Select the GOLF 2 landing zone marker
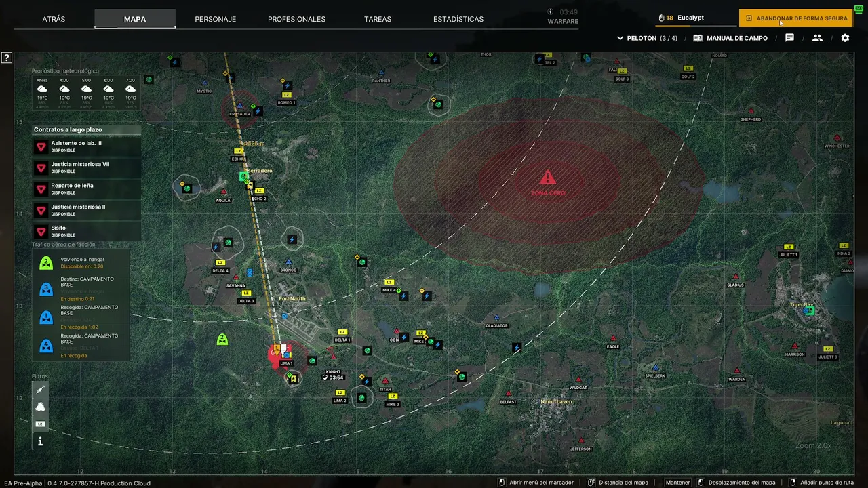Screen dimensions: 868x488 click(688, 68)
